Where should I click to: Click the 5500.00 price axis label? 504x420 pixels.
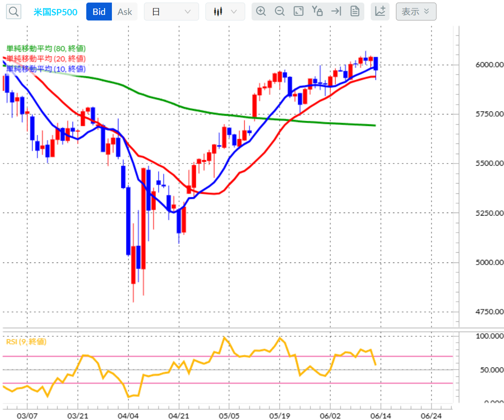pyautogui.click(x=489, y=163)
